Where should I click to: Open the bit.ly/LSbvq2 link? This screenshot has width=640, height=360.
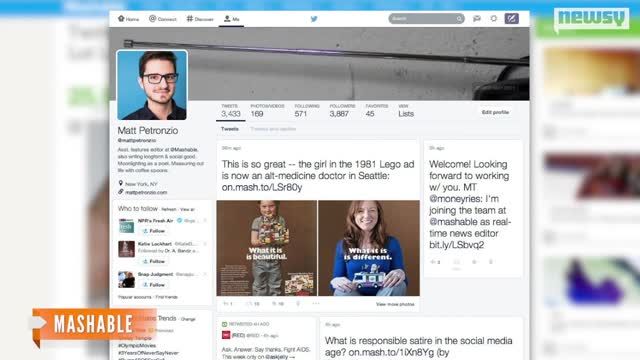(x=456, y=245)
